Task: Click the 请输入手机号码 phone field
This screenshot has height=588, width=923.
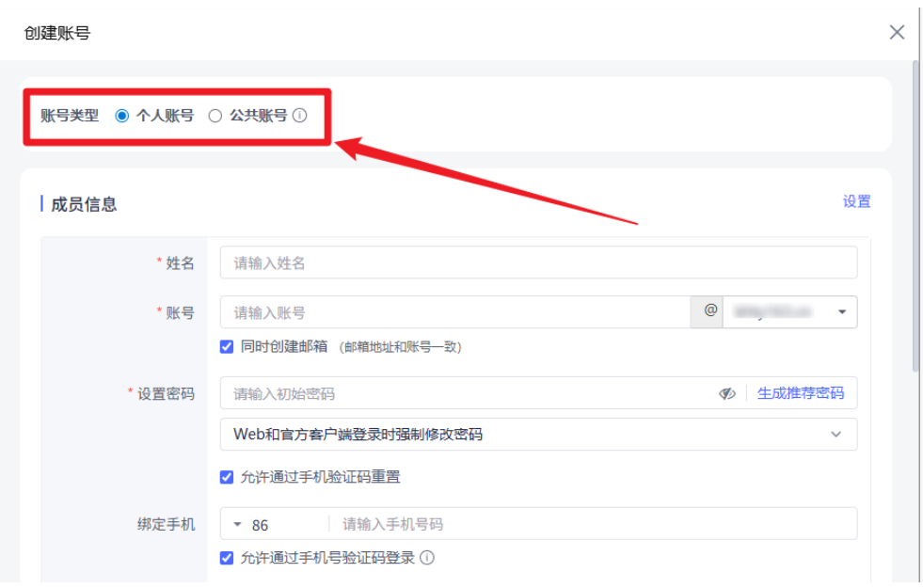Action: [x=592, y=524]
